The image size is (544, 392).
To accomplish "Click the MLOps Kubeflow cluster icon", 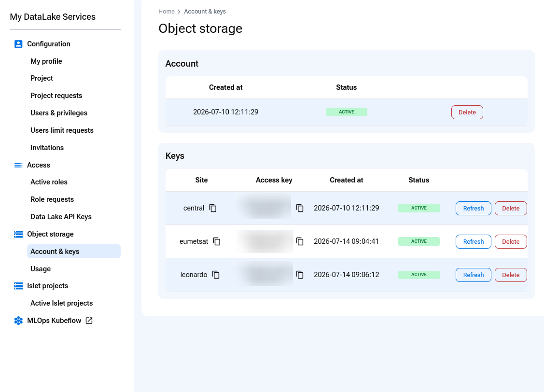I will [18, 321].
